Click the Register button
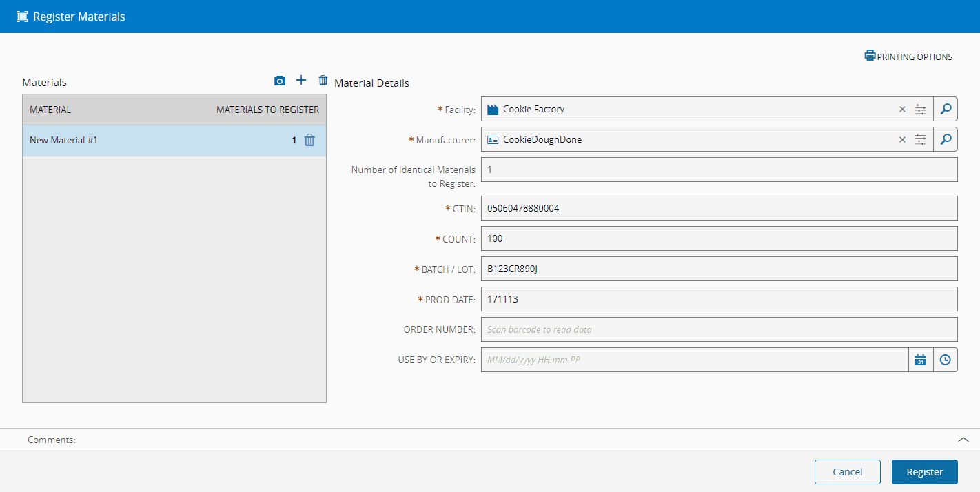 (924, 472)
